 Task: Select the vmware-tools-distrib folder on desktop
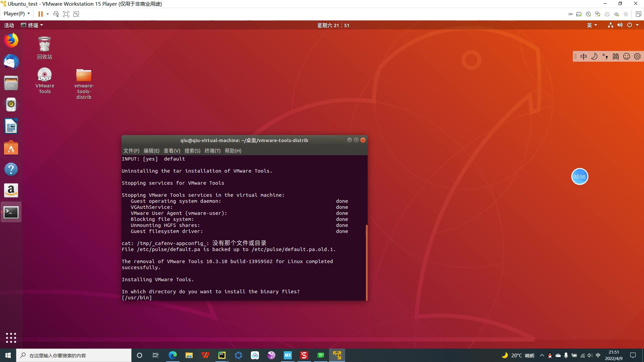click(84, 84)
